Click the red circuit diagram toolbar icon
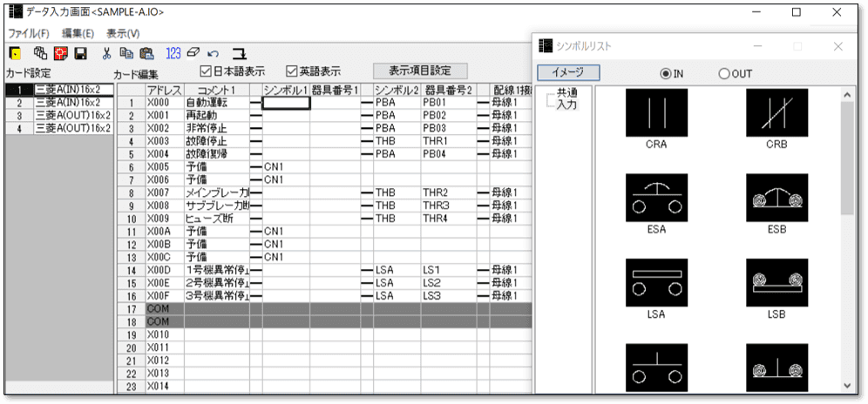 coord(60,53)
